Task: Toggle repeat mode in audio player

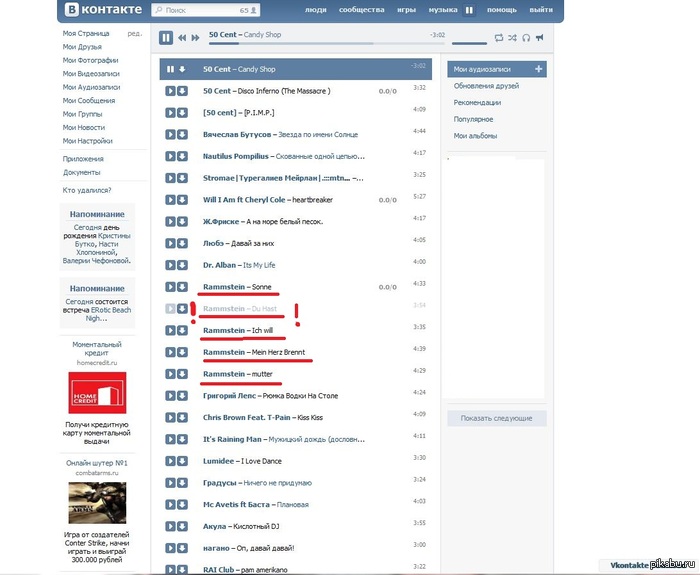Action: tap(499, 38)
